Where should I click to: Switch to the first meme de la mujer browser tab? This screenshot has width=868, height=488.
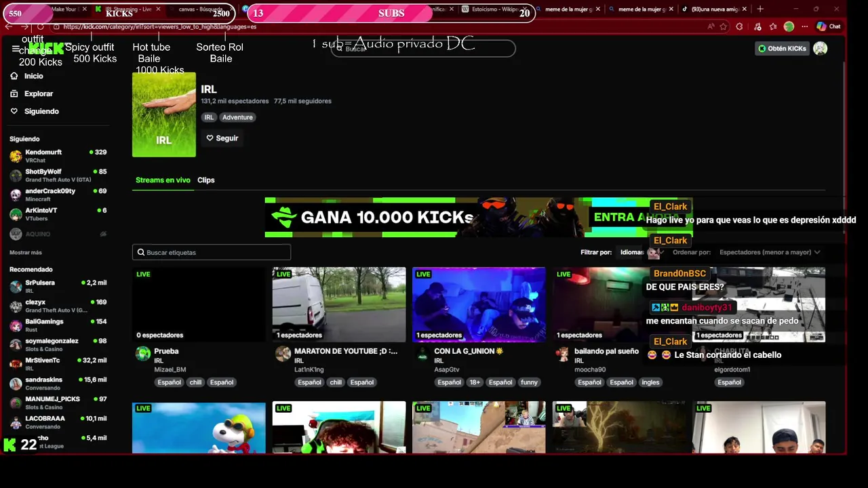(567, 9)
